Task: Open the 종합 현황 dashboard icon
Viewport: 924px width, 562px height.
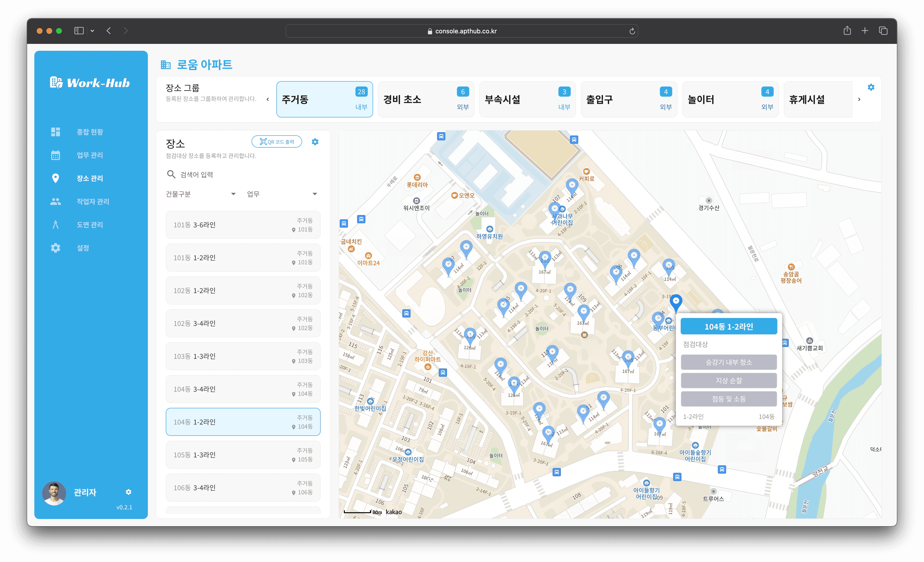Action: point(56,132)
